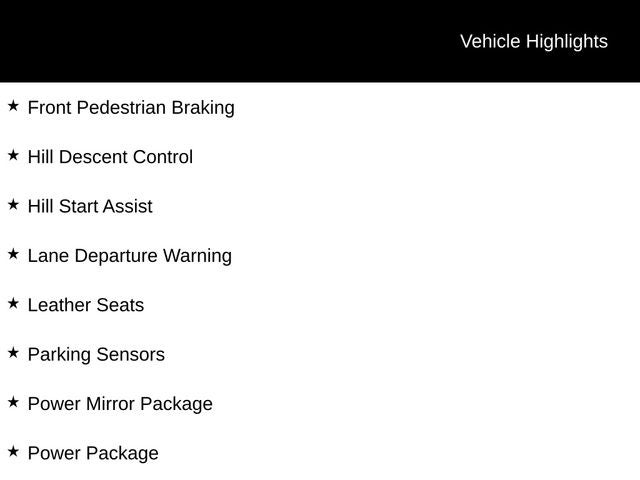Viewport: 640px width, 480px height.
Task: Tap the star bullet for Power Package
Action: pos(13,451)
